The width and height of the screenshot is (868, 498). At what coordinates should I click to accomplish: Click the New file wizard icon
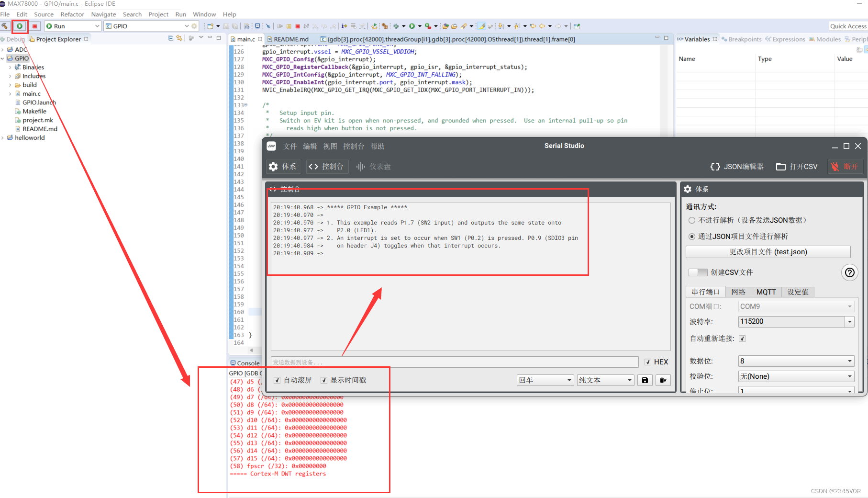(210, 26)
